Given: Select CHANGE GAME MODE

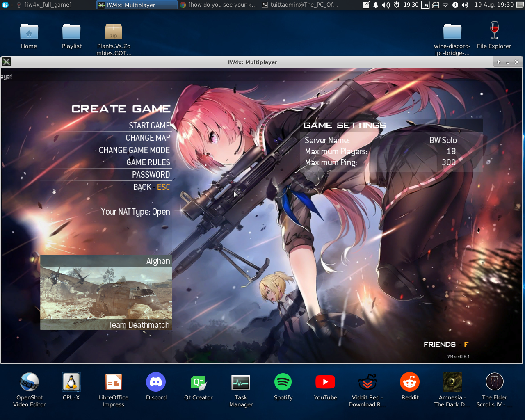Looking at the screenshot, I should point(134,150).
